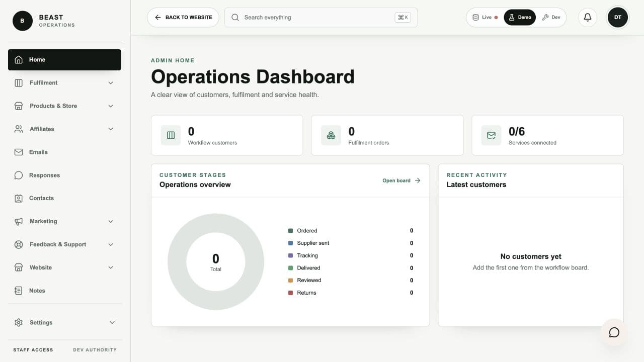644x362 pixels.
Task: Click the arrow next to Open board
Action: 418,180
